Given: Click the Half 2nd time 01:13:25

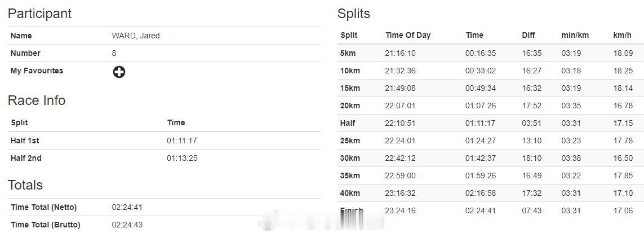Looking at the screenshot, I should click(x=182, y=159).
